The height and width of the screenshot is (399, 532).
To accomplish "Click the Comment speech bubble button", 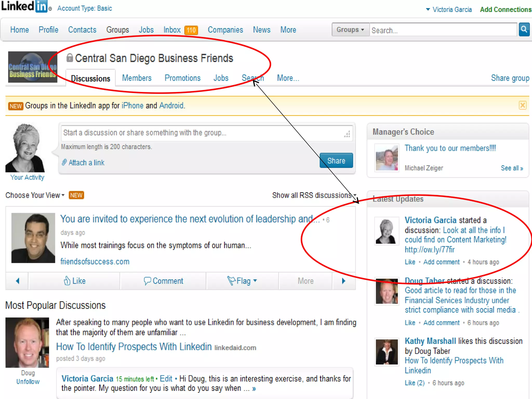I will [163, 281].
